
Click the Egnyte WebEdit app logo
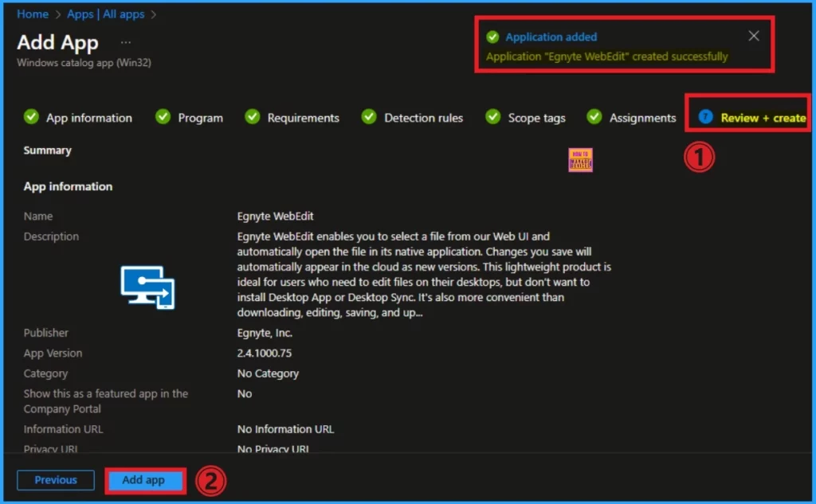pos(147,287)
